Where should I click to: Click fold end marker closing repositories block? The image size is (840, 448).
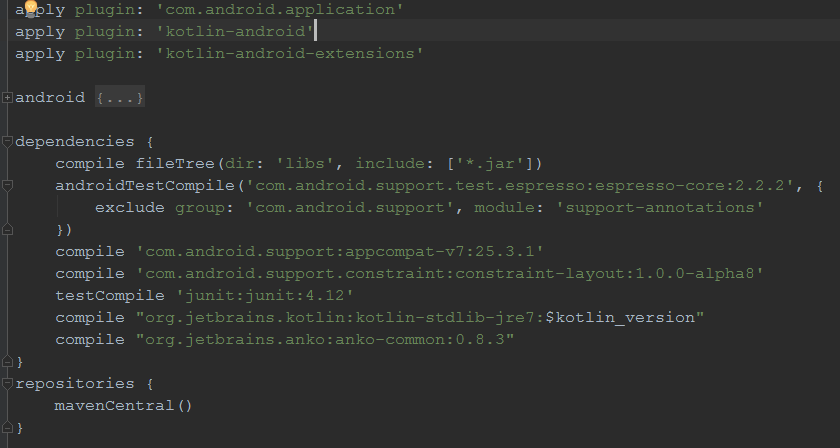click(7, 428)
